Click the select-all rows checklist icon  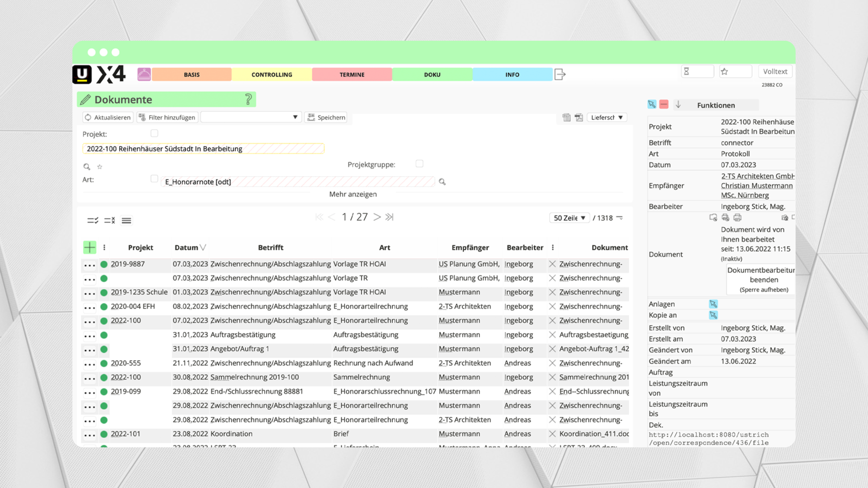coord(93,220)
